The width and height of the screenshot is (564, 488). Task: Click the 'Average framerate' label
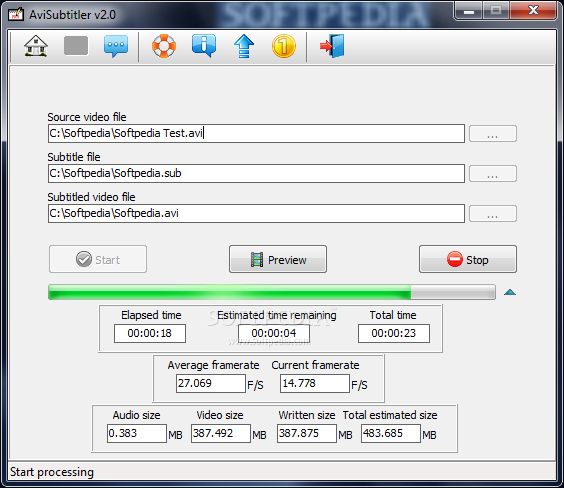pyautogui.click(x=213, y=365)
